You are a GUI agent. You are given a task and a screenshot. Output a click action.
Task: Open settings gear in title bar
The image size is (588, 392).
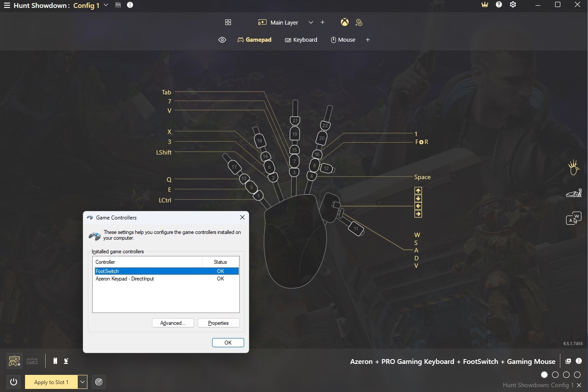click(x=513, y=5)
